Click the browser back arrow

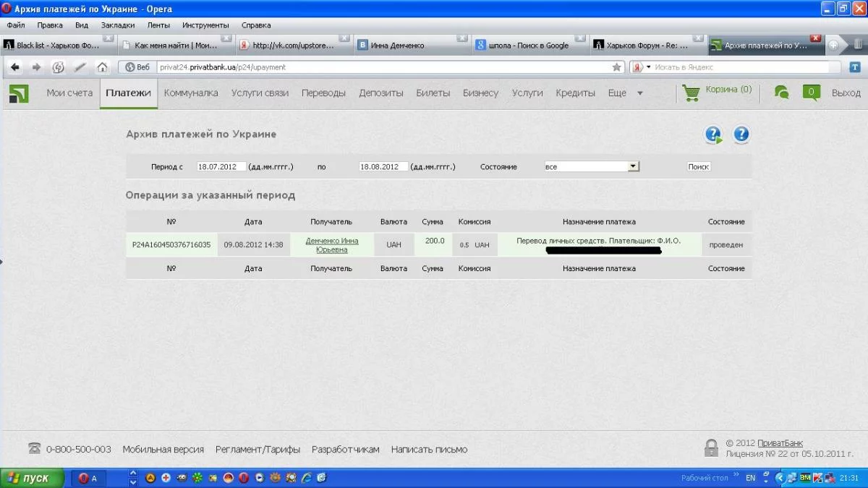[15, 67]
